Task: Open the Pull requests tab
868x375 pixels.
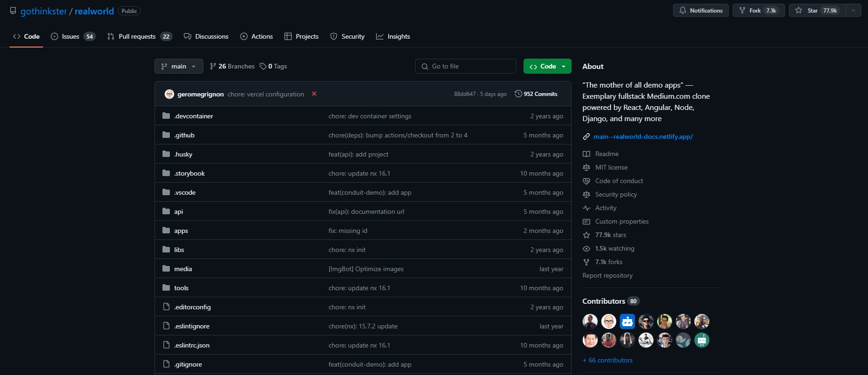Action: point(140,36)
